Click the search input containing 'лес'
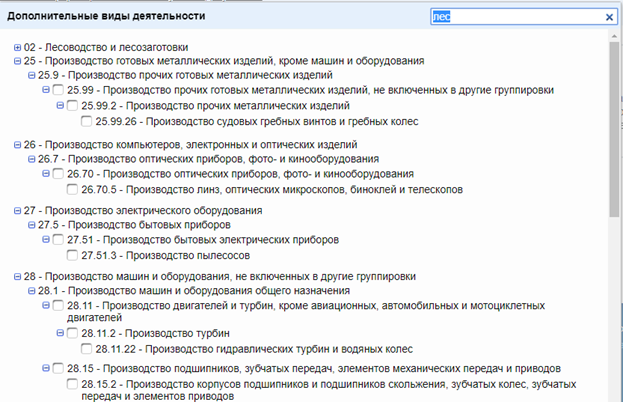Image resolution: width=623 pixels, height=402 pixels. coord(515,17)
